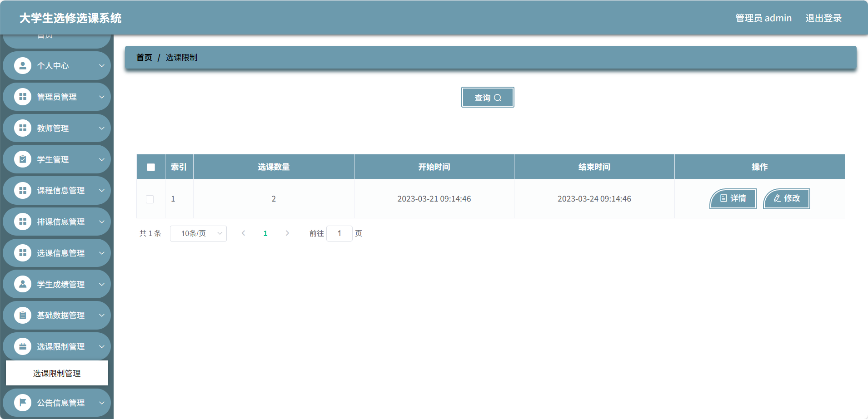Click the 课程信息管理 grid icon
The width and height of the screenshot is (868, 419).
[x=23, y=190]
